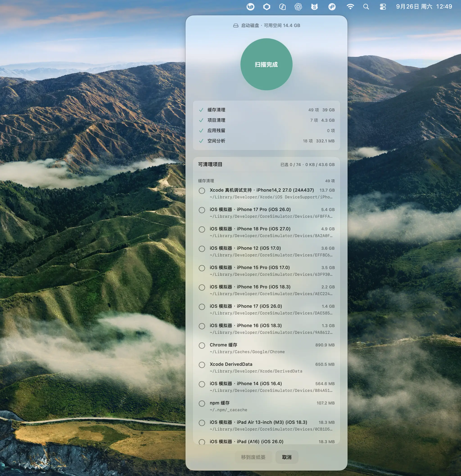461x476 pixels.
Task: Select the npm 缓存 item circle
Action: [202, 404]
